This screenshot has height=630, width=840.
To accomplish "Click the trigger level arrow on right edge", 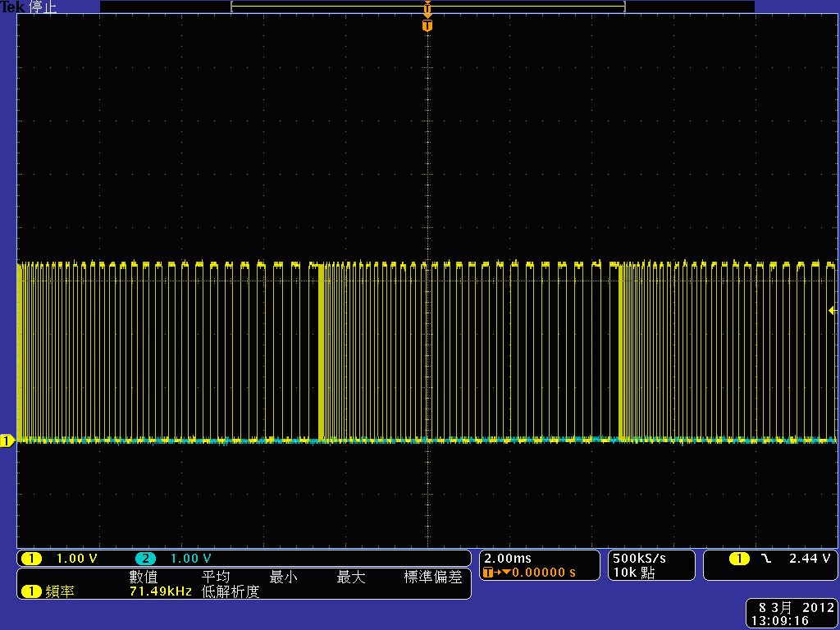I will [832, 310].
